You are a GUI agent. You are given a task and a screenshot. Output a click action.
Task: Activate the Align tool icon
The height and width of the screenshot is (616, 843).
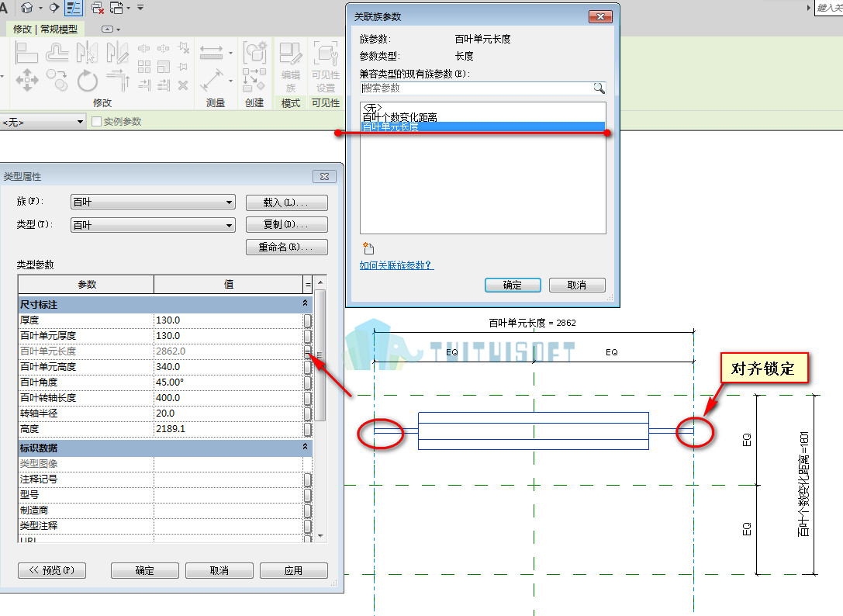tap(26, 54)
